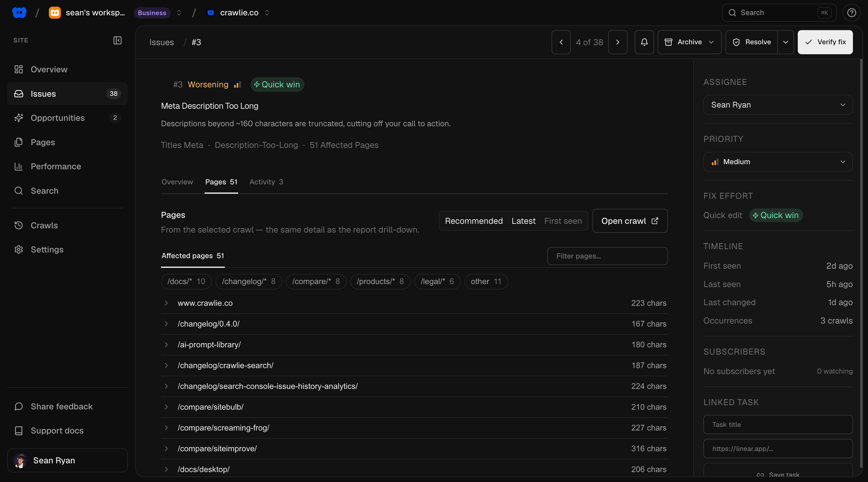The height and width of the screenshot is (482, 868).
Task: Select the Affected pages 51 tab
Action: point(193,256)
